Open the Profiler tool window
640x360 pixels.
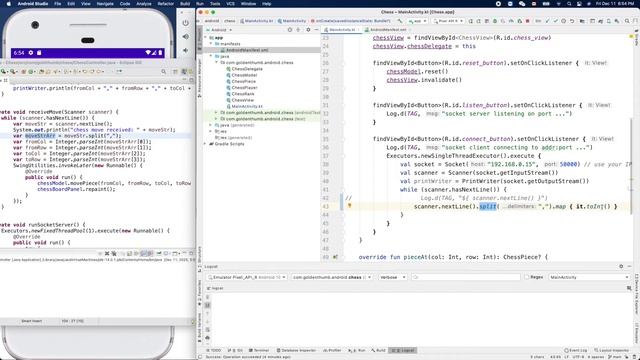(332, 350)
